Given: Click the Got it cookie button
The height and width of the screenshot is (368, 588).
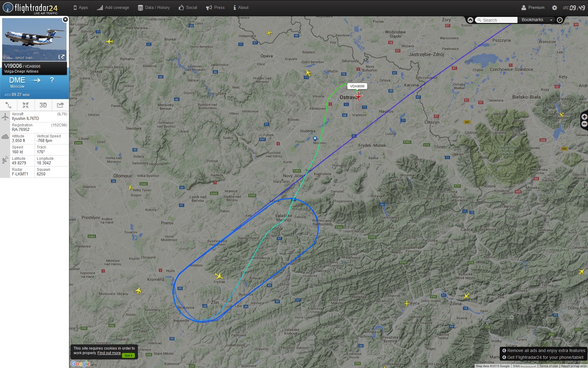Looking at the screenshot, I should pyautogui.click(x=128, y=355).
